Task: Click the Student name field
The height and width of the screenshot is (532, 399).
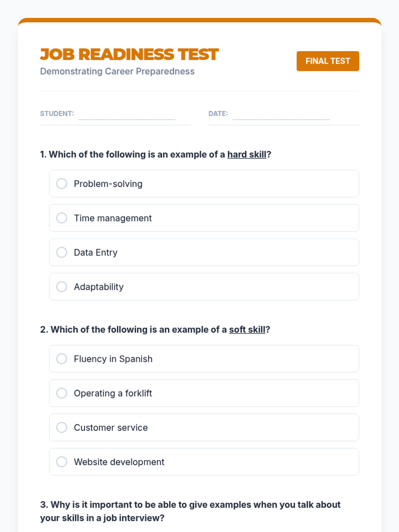Action: click(x=127, y=114)
